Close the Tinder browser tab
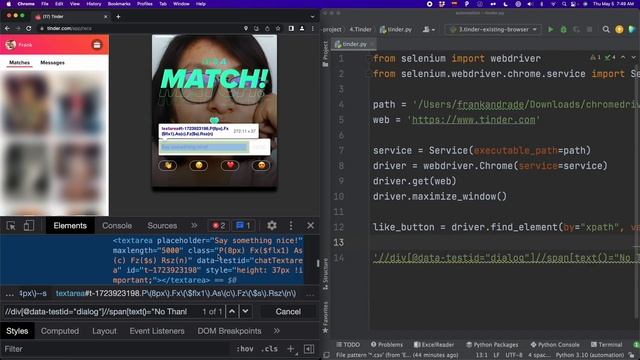Viewport: 640px width, 360px height. [105, 16]
